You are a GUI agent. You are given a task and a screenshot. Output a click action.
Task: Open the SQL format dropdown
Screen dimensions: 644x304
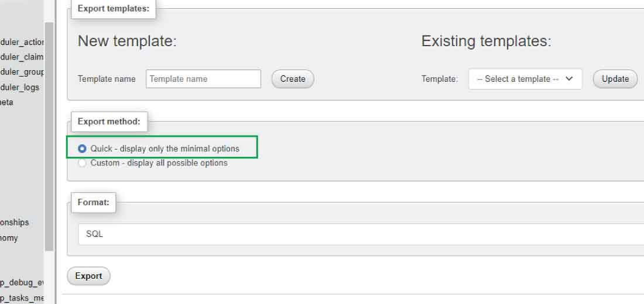point(361,234)
